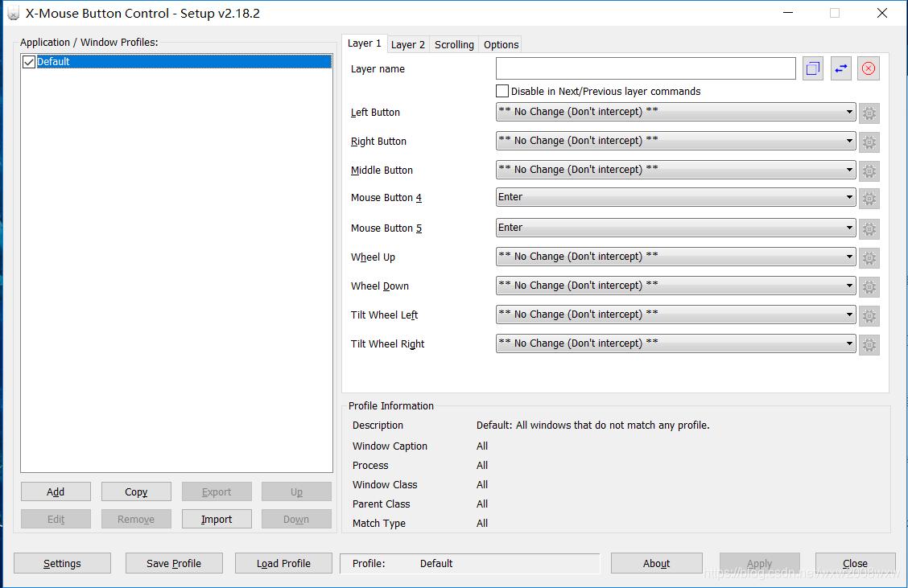Click the greyed-out Edit button

pyautogui.click(x=56, y=519)
